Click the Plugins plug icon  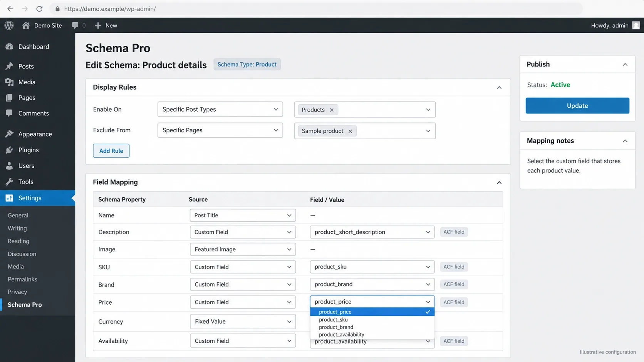9,150
